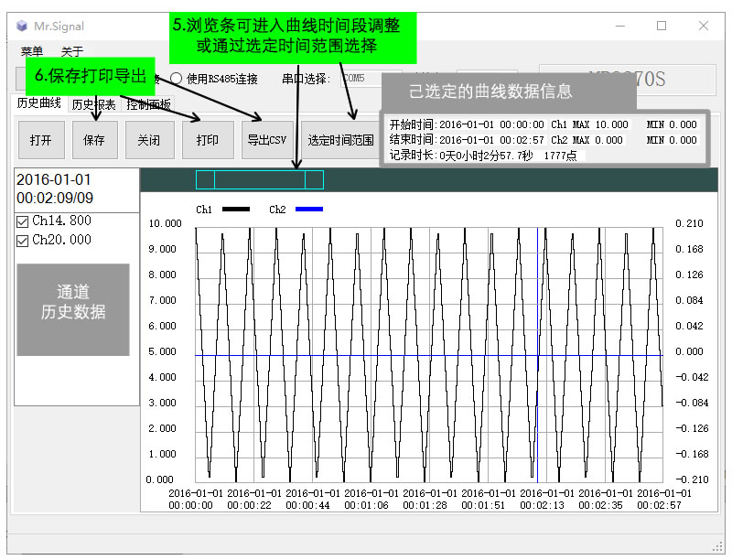
Task: Click the 保存 button
Action: point(94,140)
